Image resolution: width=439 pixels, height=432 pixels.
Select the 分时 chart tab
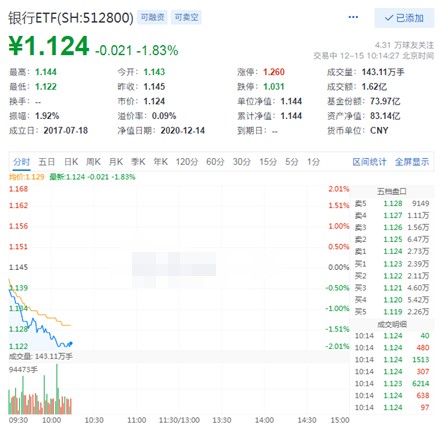click(x=22, y=162)
